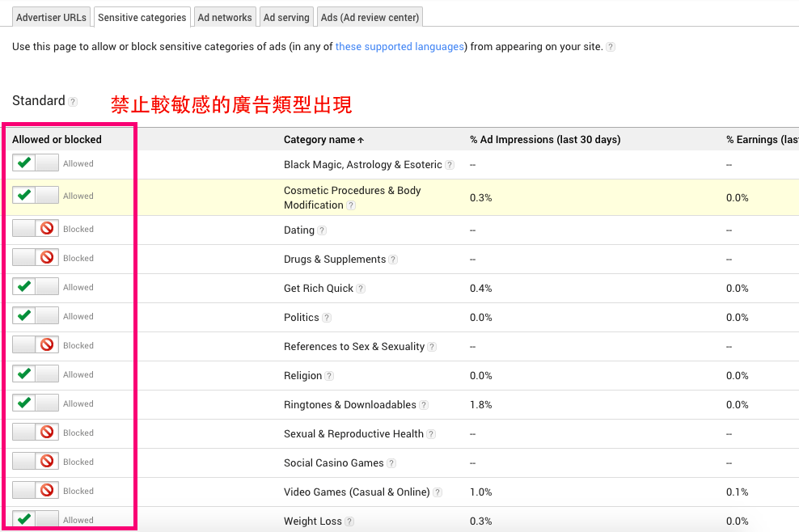Screen dimensions: 799x532
Task: Open help for Ringtones & Downloadables
Action: click(x=424, y=405)
